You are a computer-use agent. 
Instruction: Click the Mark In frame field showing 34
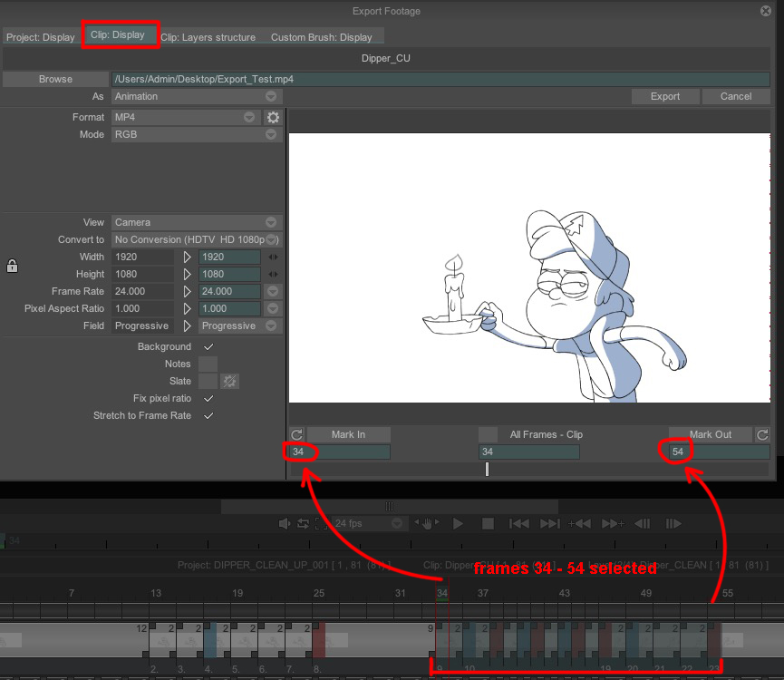click(x=340, y=452)
